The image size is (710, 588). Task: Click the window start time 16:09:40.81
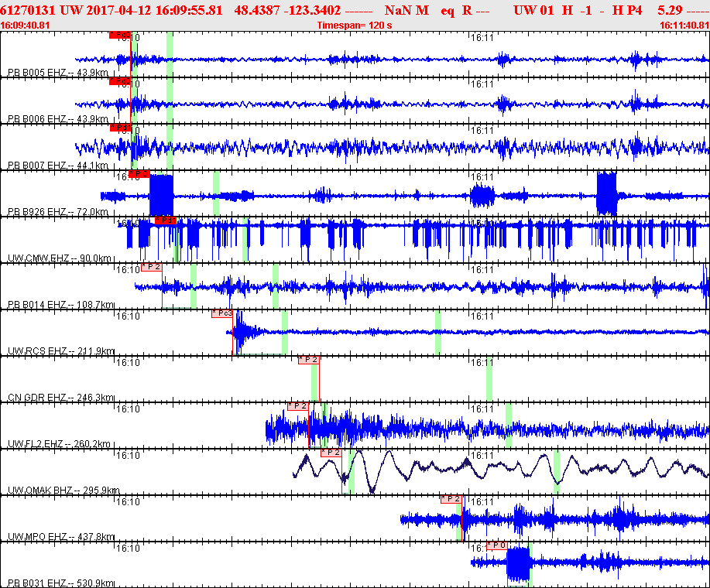[26, 26]
